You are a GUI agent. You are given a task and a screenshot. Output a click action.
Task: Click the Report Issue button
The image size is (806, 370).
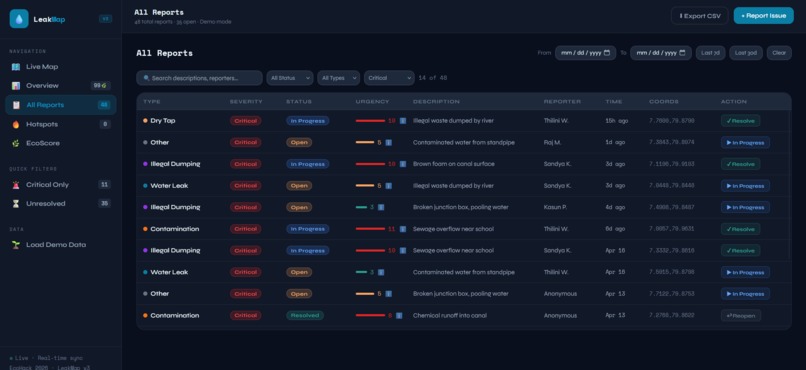[x=763, y=16]
